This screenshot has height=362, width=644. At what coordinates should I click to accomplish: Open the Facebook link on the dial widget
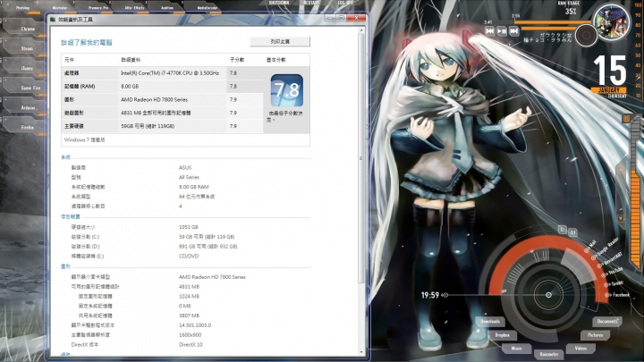pyautogui.click(x=617, y=295)
